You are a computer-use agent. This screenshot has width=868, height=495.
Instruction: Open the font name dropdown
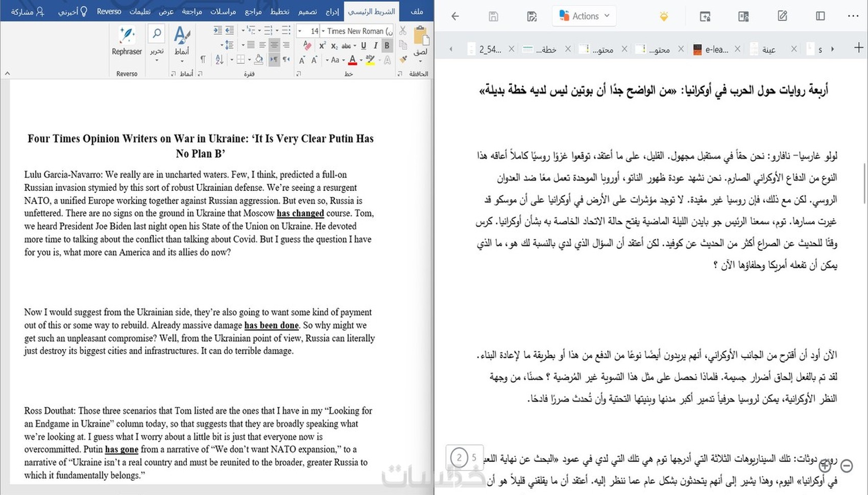pos(323,31)
